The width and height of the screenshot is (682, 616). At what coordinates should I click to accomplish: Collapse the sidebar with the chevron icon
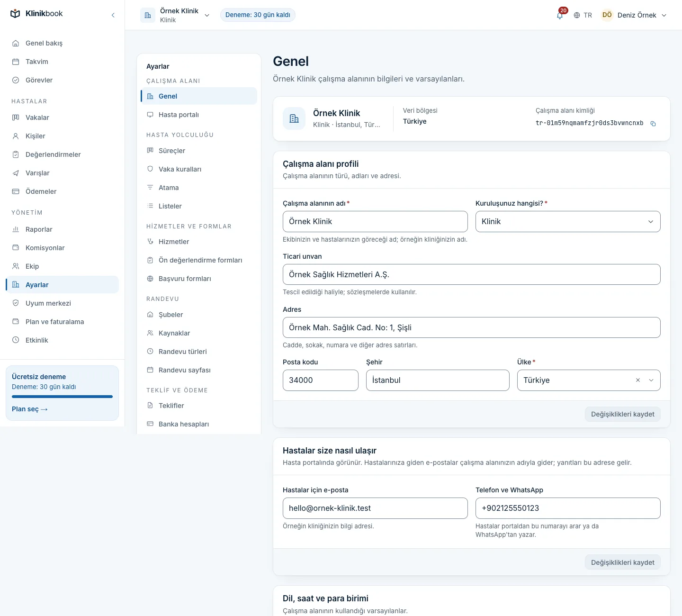tap(113, 15)
